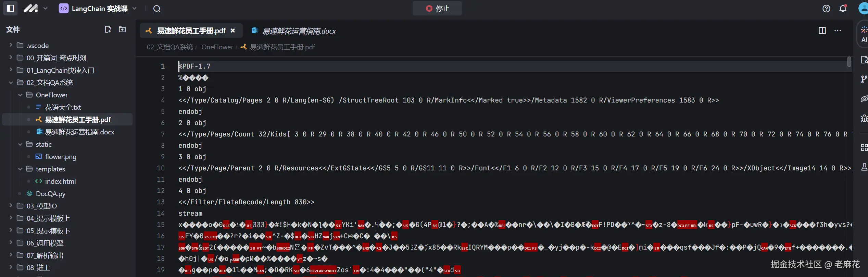Collapse the OneFlower folder

(x=20, y=95)
